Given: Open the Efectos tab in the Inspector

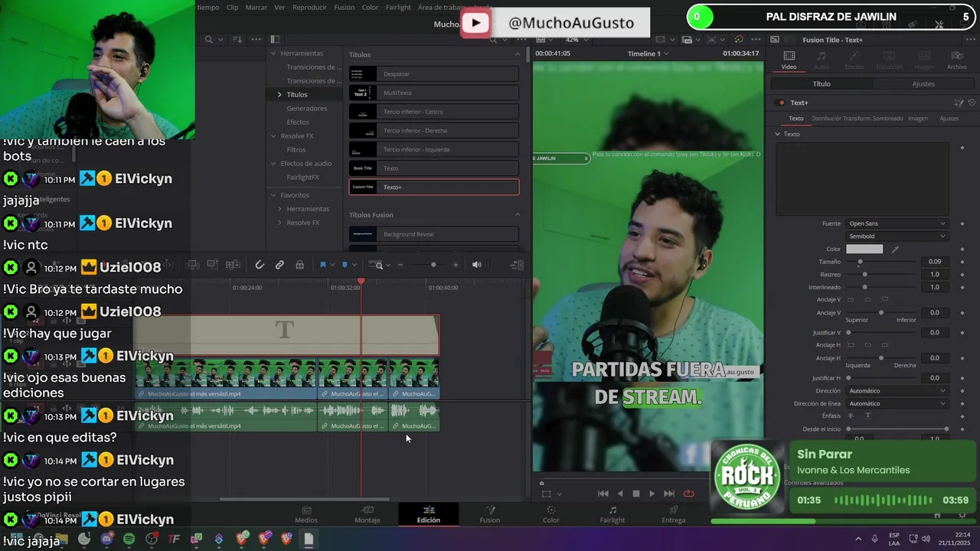Looking at the screenshot, I should coord(854,60).
